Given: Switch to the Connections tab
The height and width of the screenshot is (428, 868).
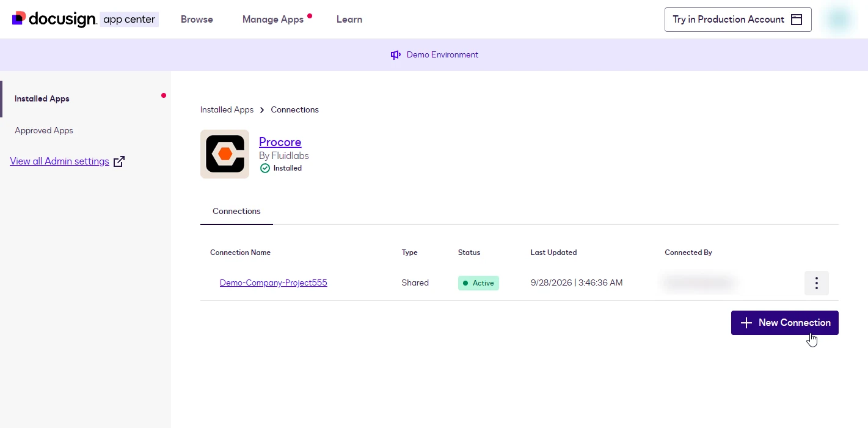Looking at the screenshot, I should pos(236,211).
